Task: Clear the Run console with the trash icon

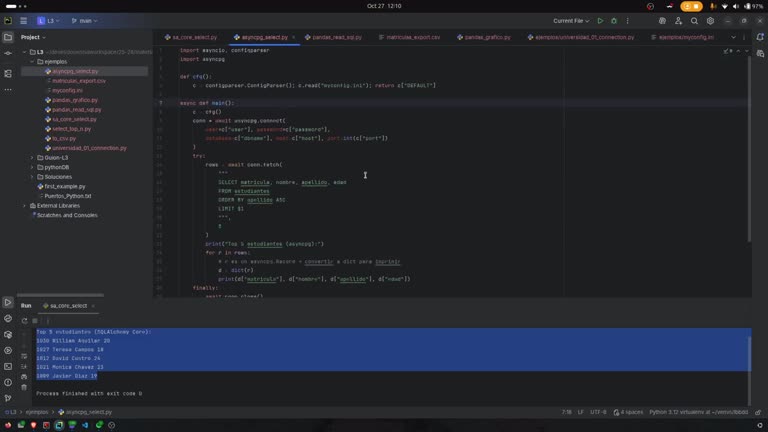Action: (x=24, y=387)
